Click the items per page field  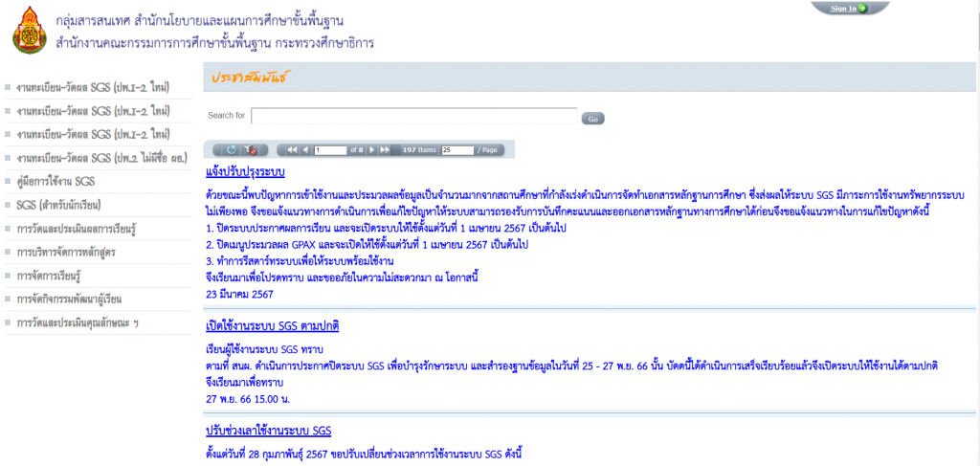pyautogui.click(x=457, y=150)
